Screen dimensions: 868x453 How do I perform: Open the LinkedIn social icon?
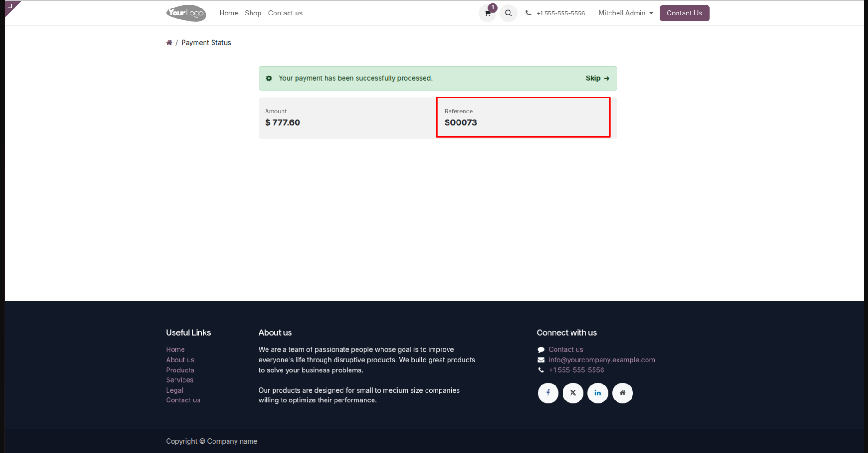(x=598, y=393)
